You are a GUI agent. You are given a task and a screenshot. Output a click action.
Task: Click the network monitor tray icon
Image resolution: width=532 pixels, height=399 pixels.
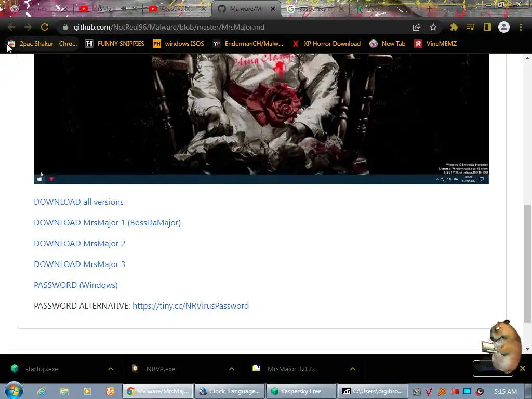(x=467, y=391)
